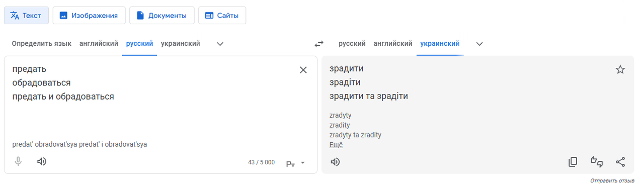Expand the source language list chevron
This screenshot has width=644, height=192.
click(220, 44)
